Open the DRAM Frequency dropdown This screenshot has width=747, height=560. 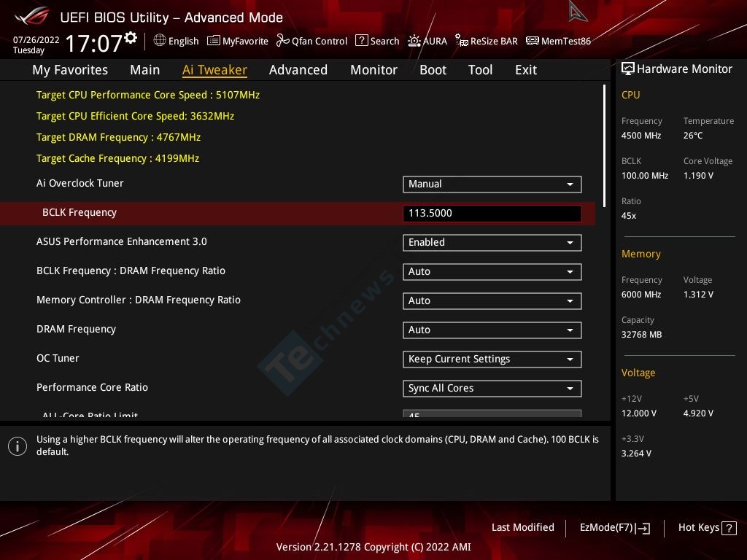click(492, 330)
